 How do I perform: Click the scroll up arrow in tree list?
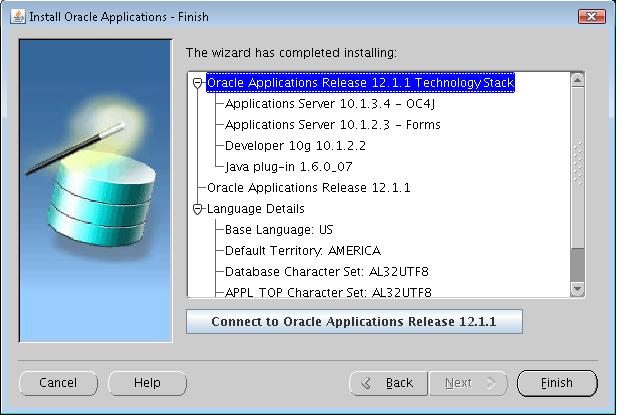(x=576, y=79)
